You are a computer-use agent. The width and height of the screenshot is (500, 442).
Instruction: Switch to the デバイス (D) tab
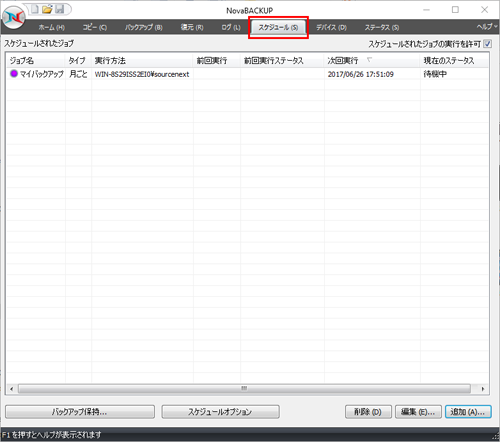tap(331, 27)
